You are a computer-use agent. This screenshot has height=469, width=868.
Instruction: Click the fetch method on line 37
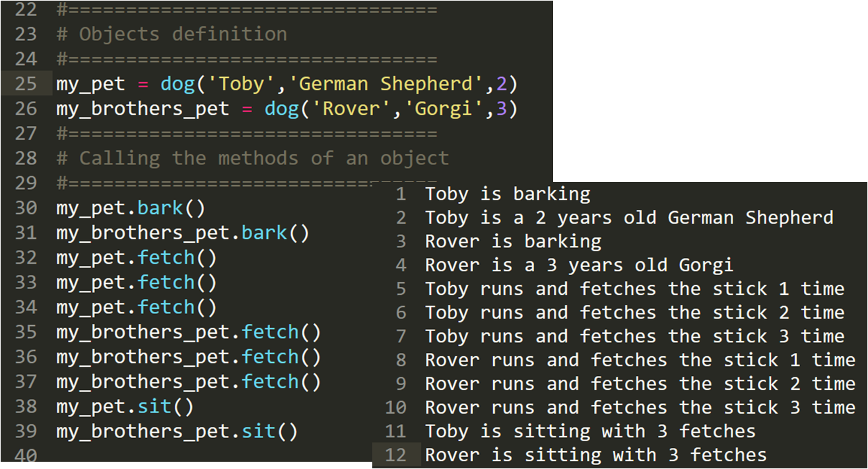coord(270,381)
